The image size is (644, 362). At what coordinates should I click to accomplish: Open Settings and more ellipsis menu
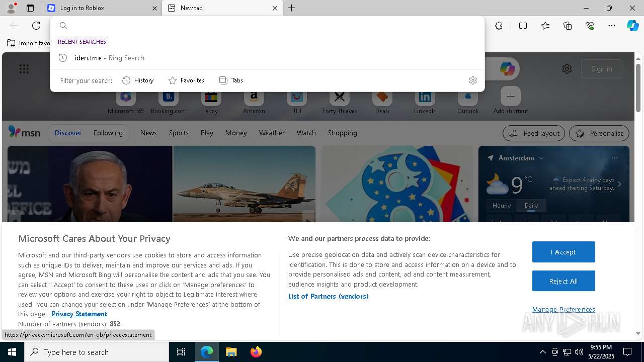(x=612, y=26)
